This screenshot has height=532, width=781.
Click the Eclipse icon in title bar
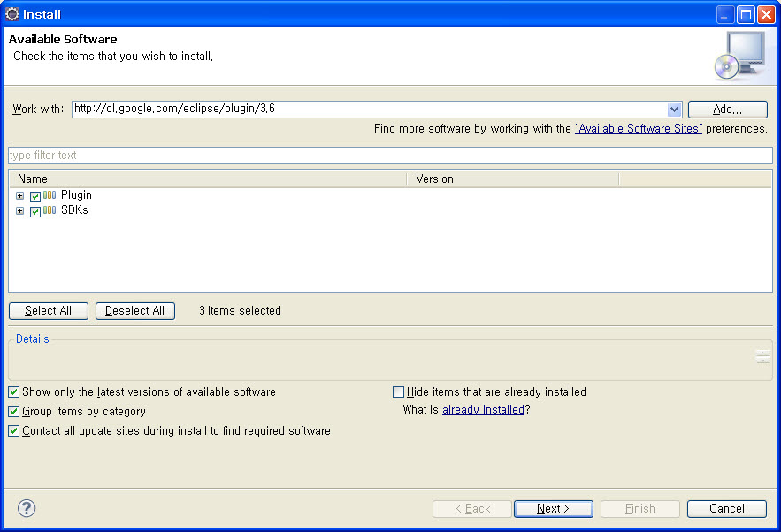click(x=12, y=14)
